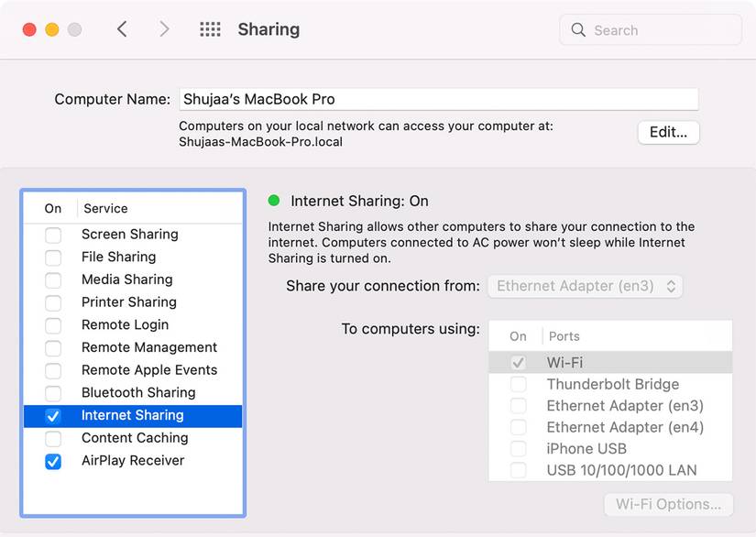This screenshot has height=537, width=756.
Task: Enable File Sharing
Action: coord(52,257)
